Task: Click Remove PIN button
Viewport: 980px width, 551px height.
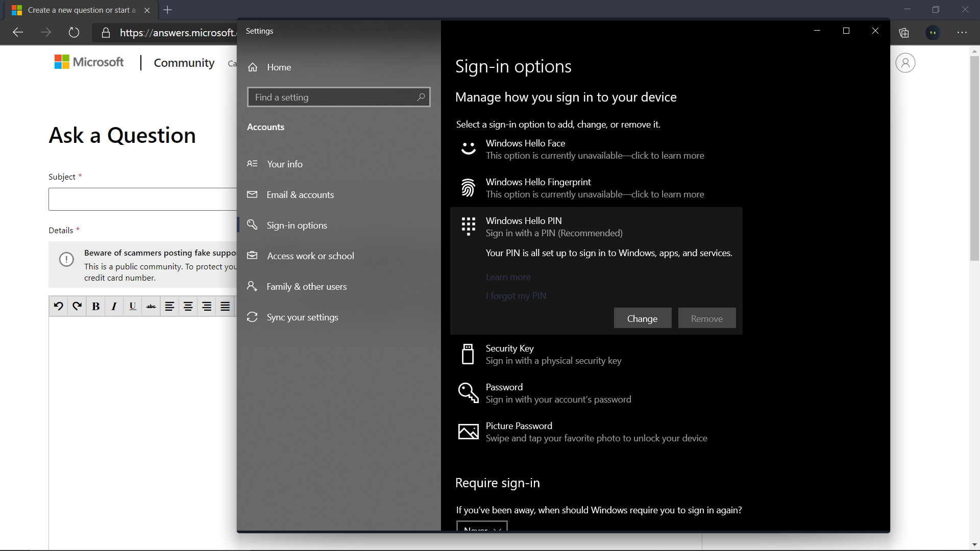Action: click(706, 318)
